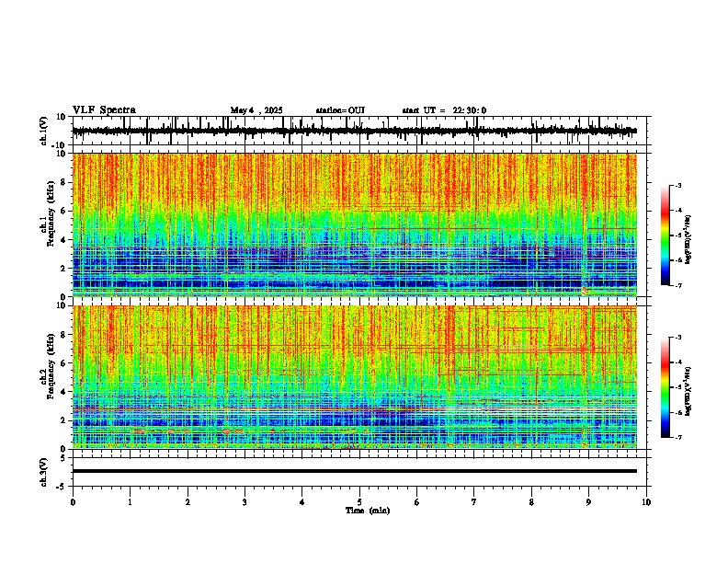The width and height of the screenshot is (728, 563).
Task: Click the "ch.3(V)" axis label
Action: 44,472
